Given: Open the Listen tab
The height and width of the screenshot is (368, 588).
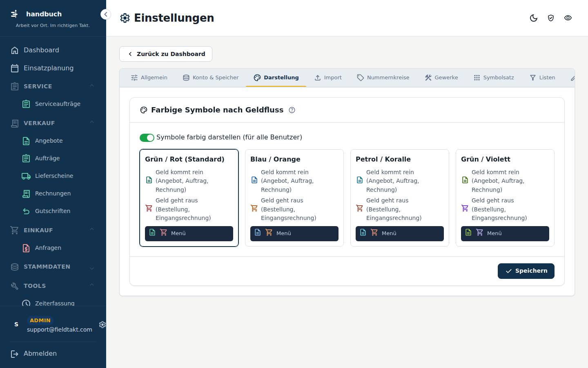Looking at the screenshot, I should pyautogui.click(x=542, y=78).
